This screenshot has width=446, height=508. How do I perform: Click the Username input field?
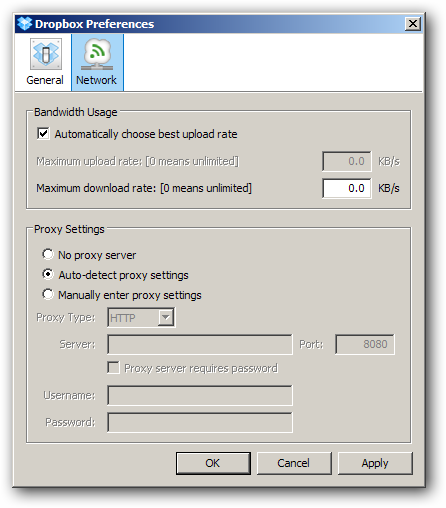(x=200, y=395)
